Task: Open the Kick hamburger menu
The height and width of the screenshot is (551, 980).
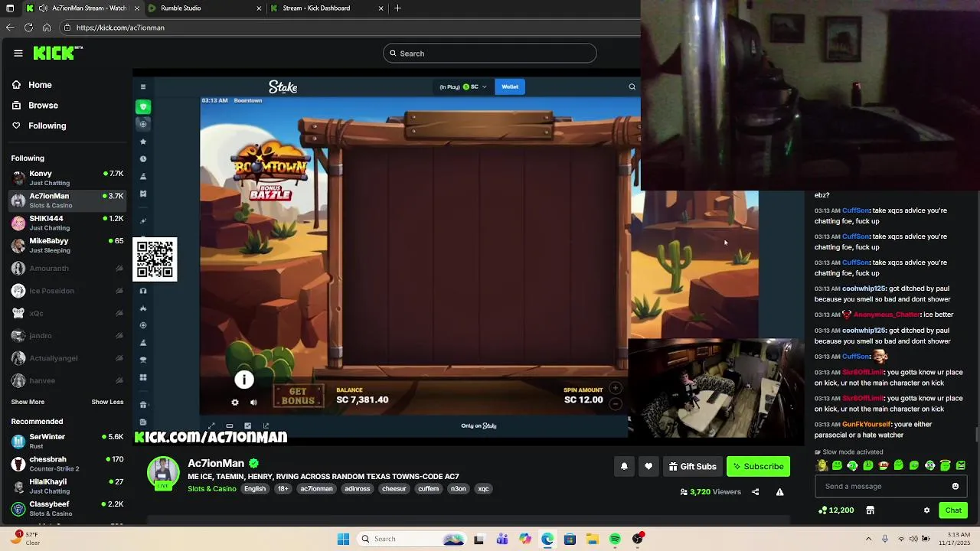Action: (x=18, y=53)
